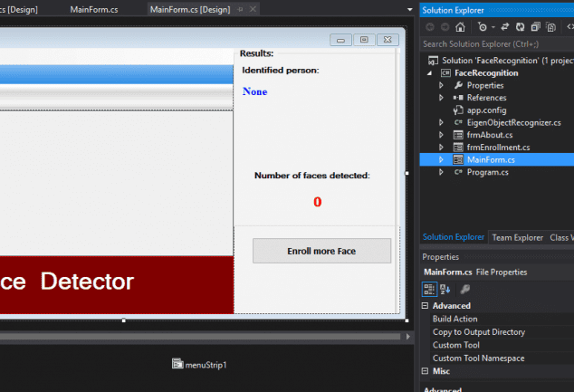Click the Collapse All icon
The height and width of the screenshot is (392, 574).
click(534, 27)
